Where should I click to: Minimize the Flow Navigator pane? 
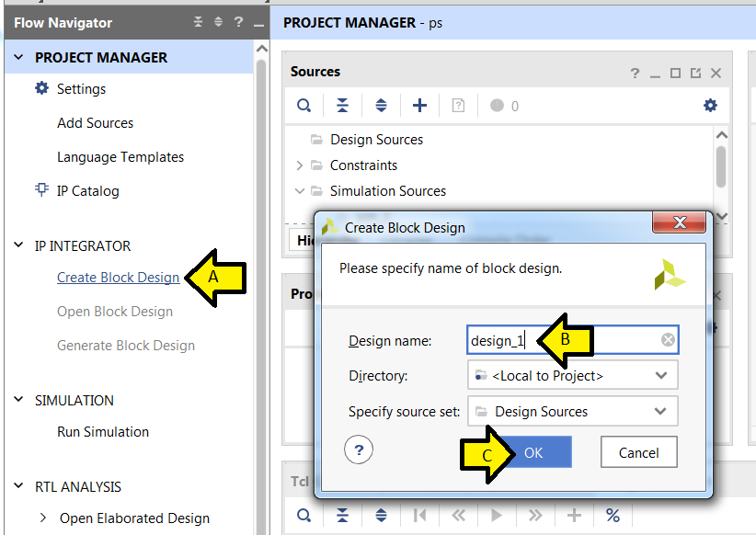pos(259,24)
